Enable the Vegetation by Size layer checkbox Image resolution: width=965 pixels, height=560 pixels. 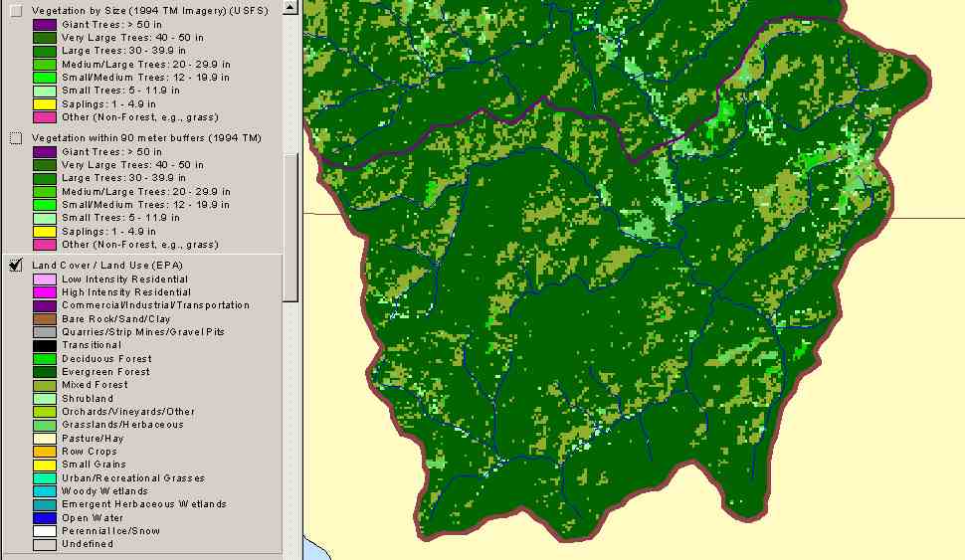[x=16, y=11]
